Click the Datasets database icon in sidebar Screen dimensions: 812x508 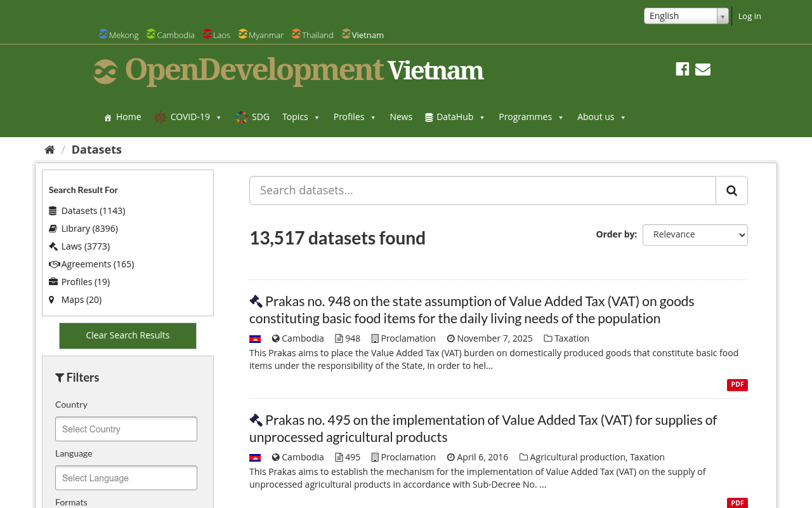pos(53,211)
